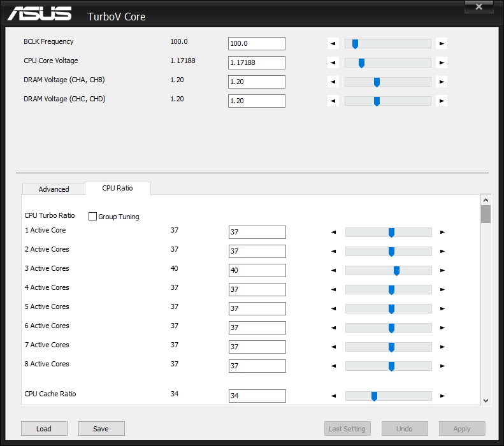Lower 1 Active Core ratio with left arrow
The image size is (504, 446).
pyautogui.click(x=334, y=232)
